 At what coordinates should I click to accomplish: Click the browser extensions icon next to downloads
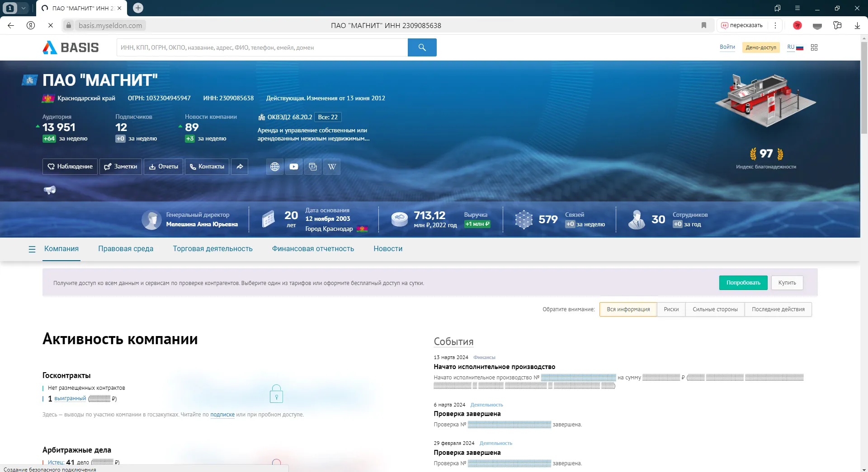pos(837,25)
